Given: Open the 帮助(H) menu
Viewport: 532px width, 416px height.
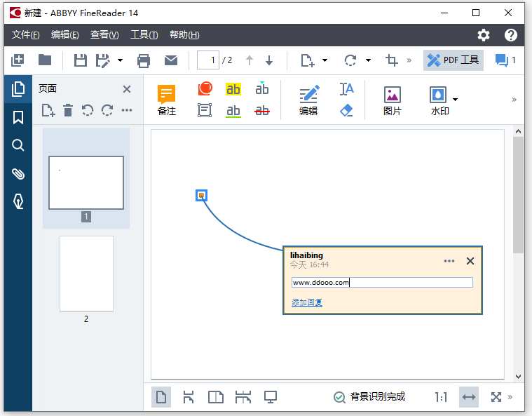Looking at the screenshot, I should click(x=184, y=34).
